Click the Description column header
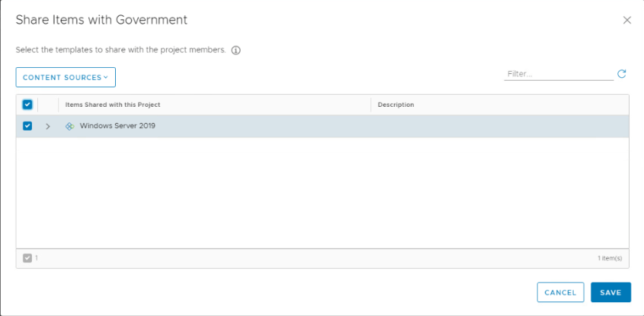Viewport: 644px width, 316px height. (x=396, y=105)
